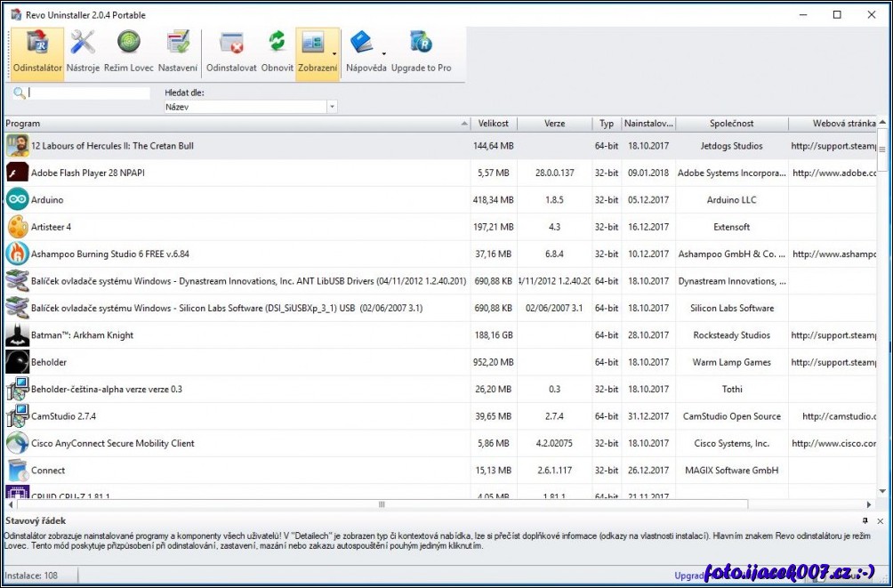
Task: Open Nastavení settings icon
Action: coord(178,52)
